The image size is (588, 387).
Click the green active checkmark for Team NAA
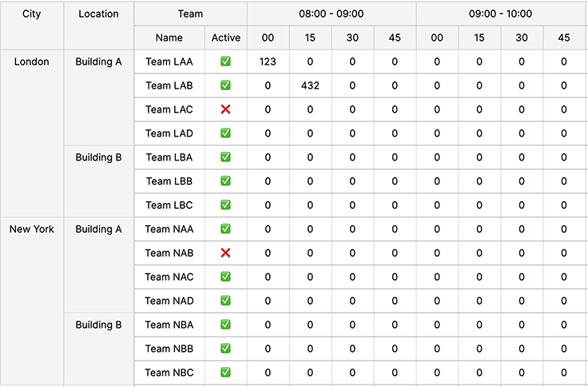click(225, 229)
